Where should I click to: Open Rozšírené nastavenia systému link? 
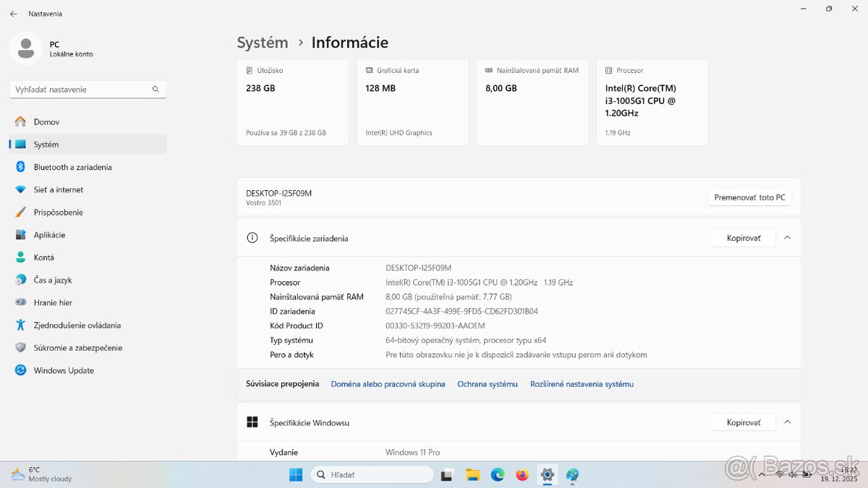coord(582,384)
